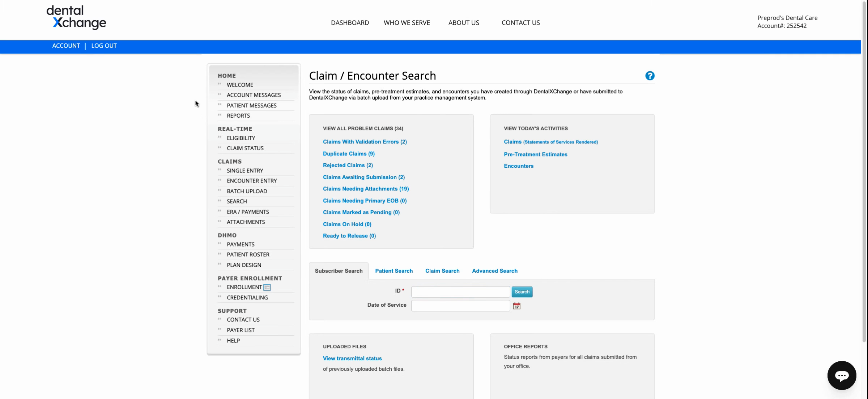Viewport: 868px width, 399px height.
Task: Open View transmittal status link
Action: pyautogui.click(x=352, y=358)
